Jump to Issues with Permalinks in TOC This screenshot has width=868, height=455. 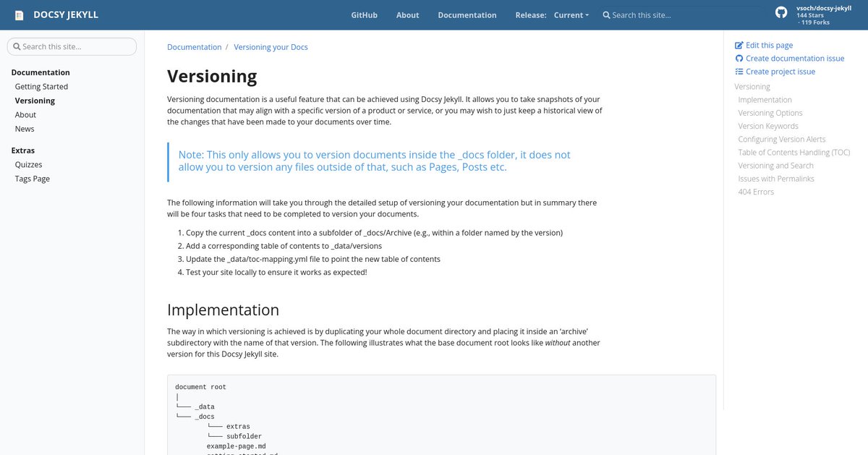[x=776, y=179]
